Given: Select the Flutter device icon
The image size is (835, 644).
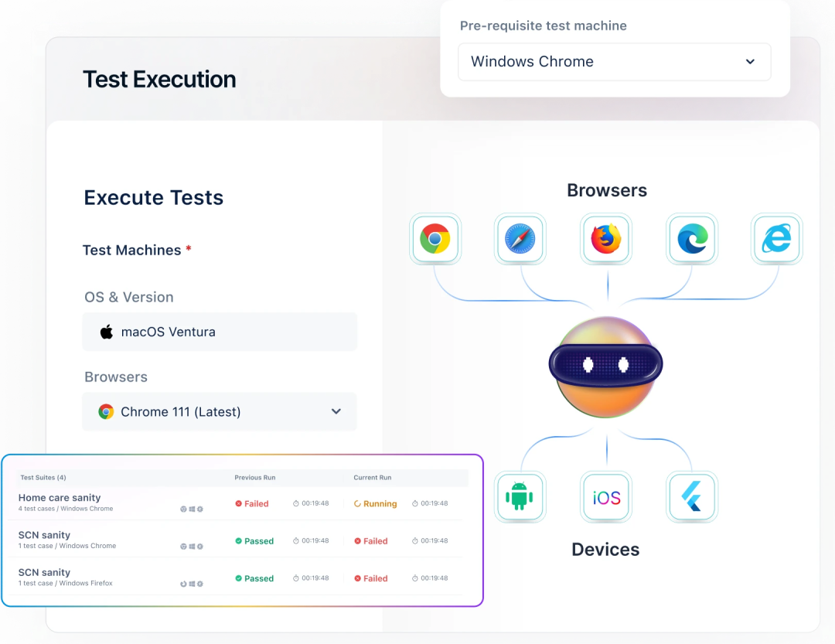Looking at the screenshot, I should point(692,496).
